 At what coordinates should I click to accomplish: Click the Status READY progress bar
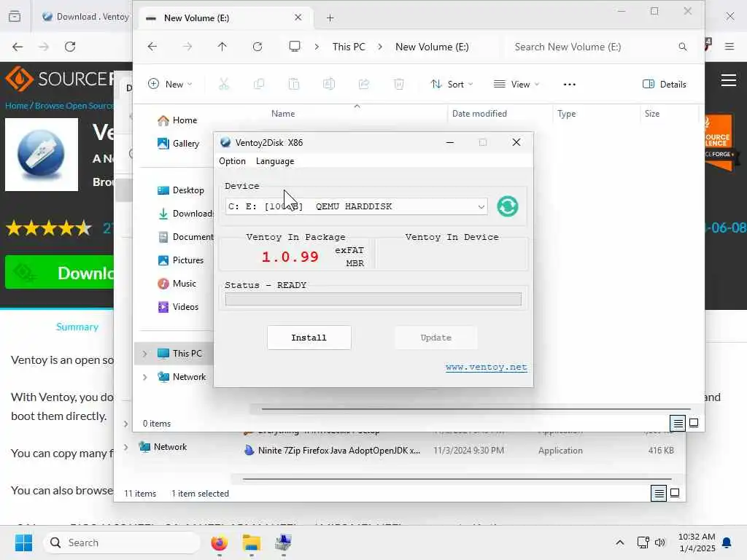click(373, 299)
